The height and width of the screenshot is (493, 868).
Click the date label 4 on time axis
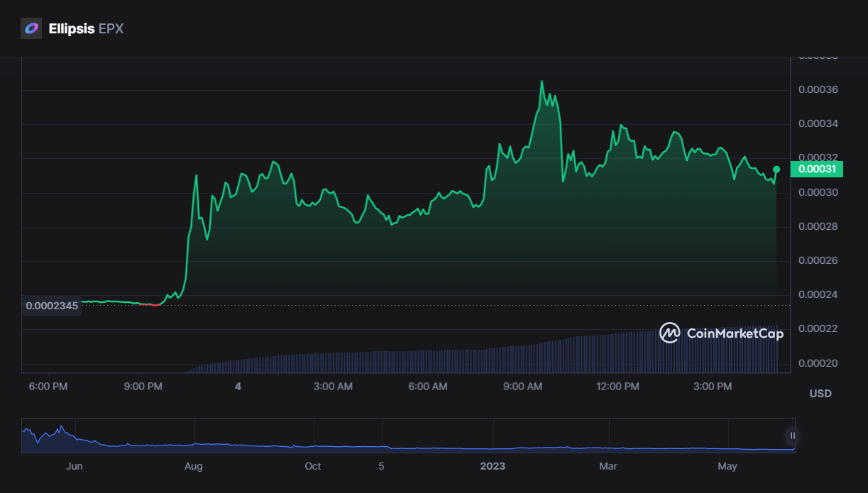(x=238, y=387)
